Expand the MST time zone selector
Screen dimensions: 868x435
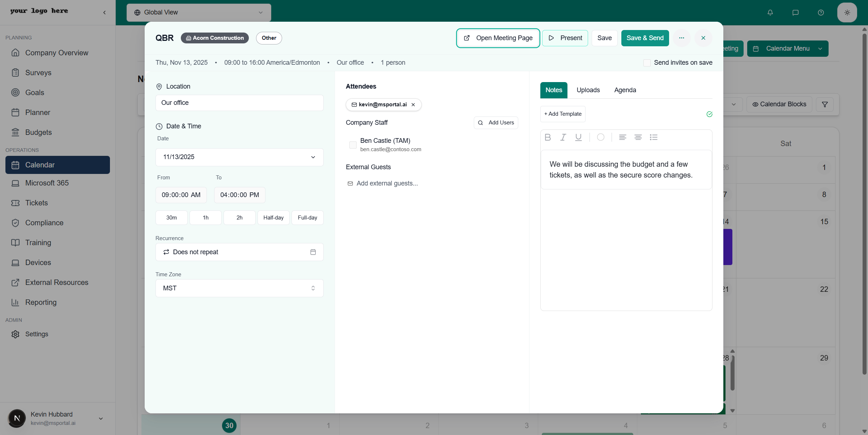(x=312, y=288)
